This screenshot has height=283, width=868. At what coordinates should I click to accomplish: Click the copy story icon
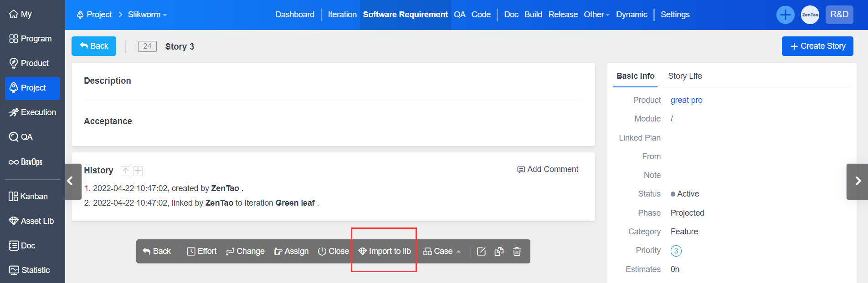[499, 252]
